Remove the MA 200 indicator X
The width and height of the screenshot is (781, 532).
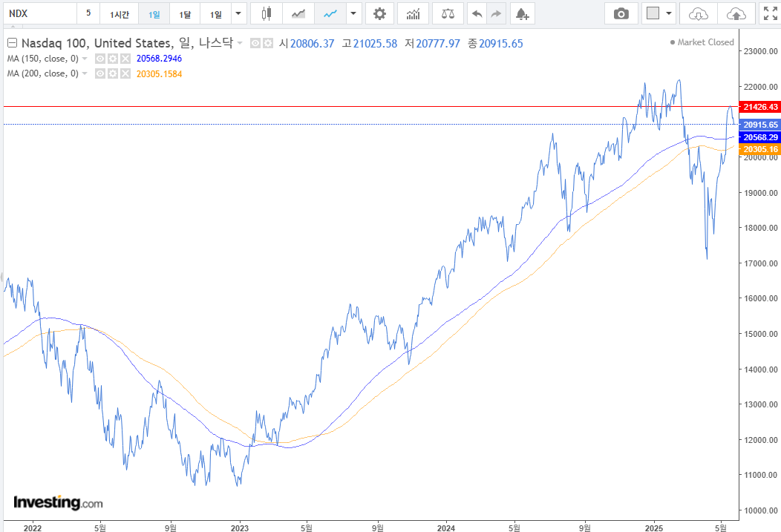click(125, 73)
